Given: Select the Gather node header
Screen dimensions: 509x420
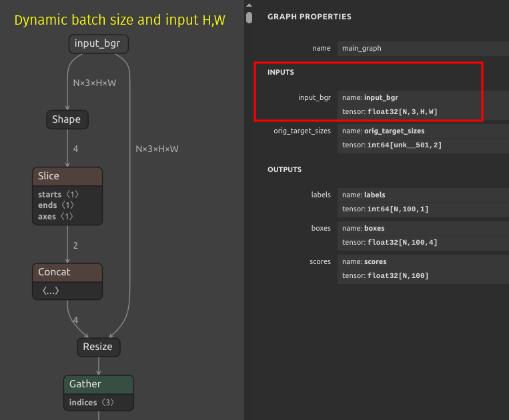Looking at the screenshot, I should pyautogui.click(x=98, y=384).
